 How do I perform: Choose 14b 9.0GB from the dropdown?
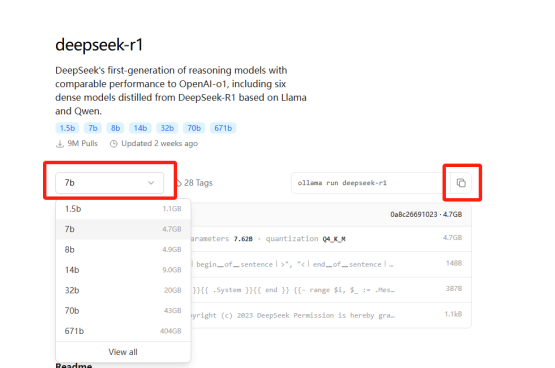tap(123, 270)
